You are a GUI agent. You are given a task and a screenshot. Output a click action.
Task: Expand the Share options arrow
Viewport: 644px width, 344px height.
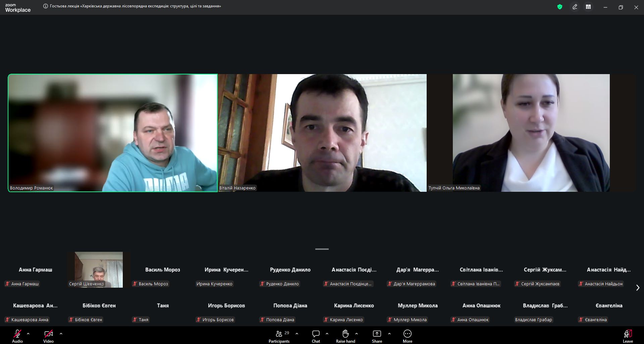click(389, 334)
